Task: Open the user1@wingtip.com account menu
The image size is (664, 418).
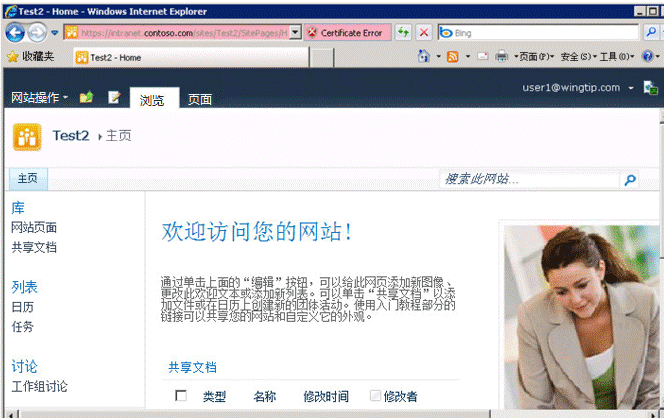Action: coord(578,88)
